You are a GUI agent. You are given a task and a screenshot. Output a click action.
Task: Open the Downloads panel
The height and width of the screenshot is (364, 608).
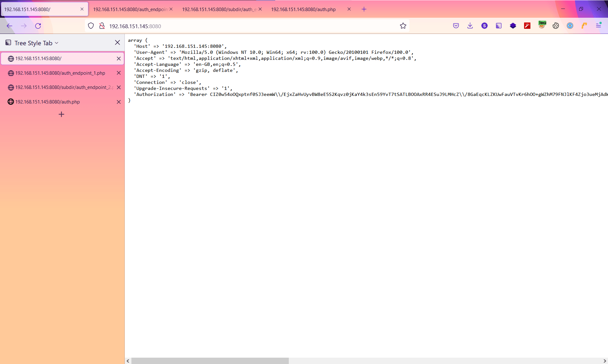pos(470,26)
